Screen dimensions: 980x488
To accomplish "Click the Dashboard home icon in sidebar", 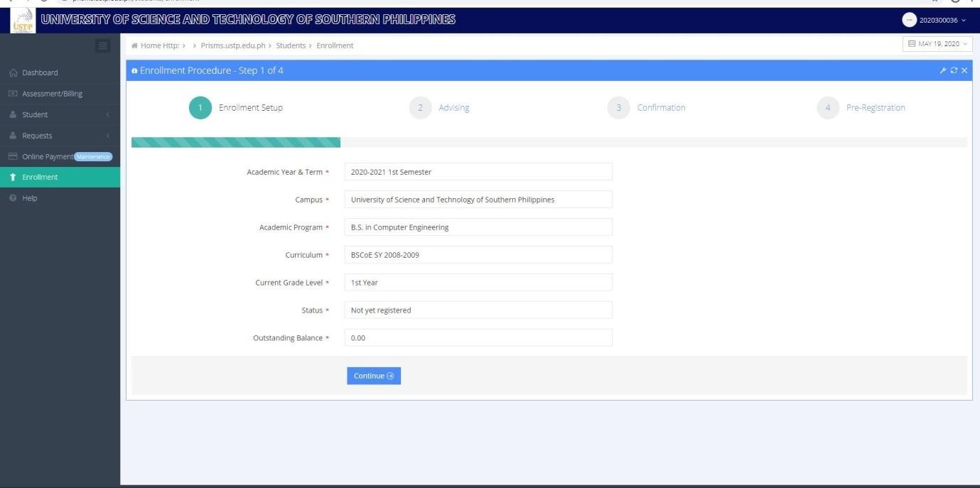I will [x=13, y=72].
